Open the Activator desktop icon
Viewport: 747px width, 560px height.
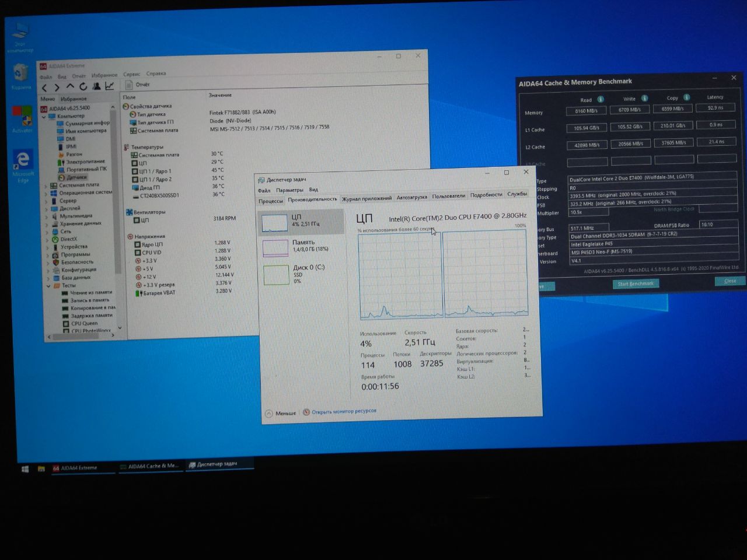[22, 119]
